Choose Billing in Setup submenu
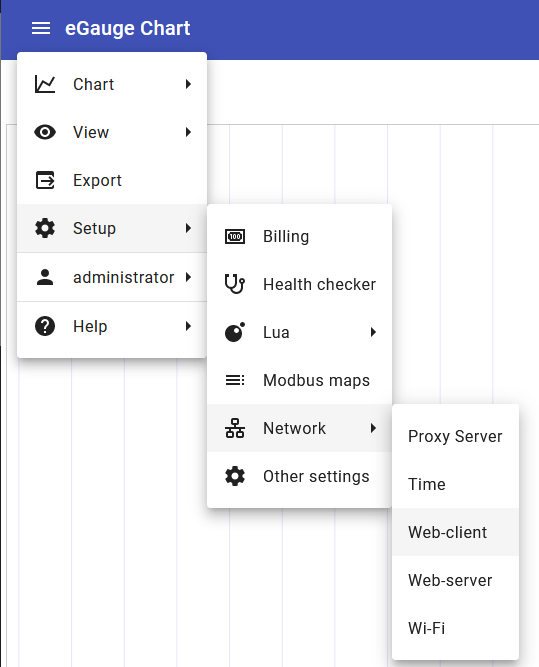 (x=299, y=237)
